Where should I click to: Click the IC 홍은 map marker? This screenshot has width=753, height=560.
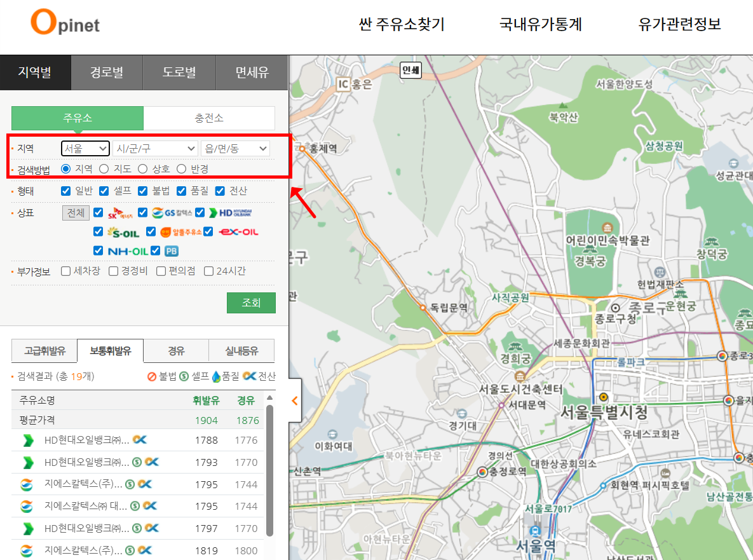343,85
